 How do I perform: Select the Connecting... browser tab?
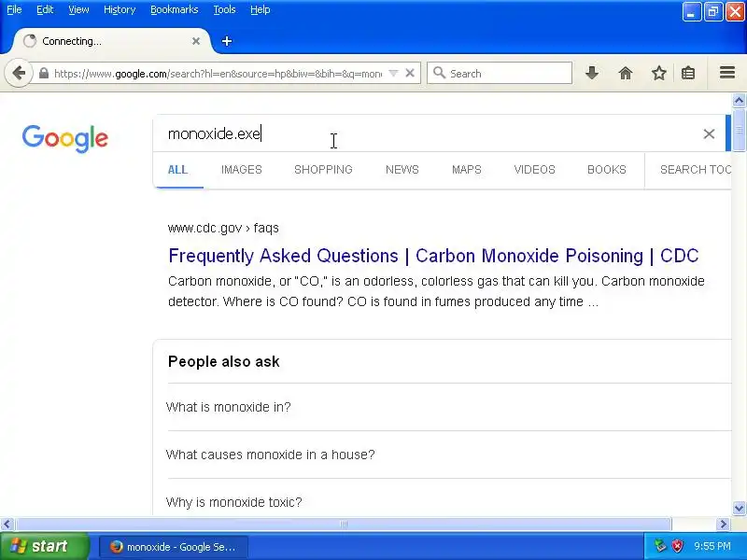pyautogui.click(x=109, y=41)
